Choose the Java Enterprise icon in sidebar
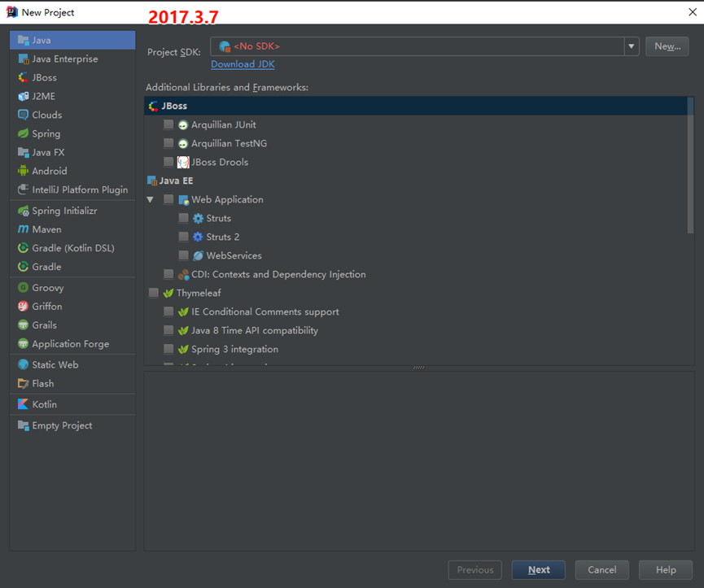 point(24,59)
